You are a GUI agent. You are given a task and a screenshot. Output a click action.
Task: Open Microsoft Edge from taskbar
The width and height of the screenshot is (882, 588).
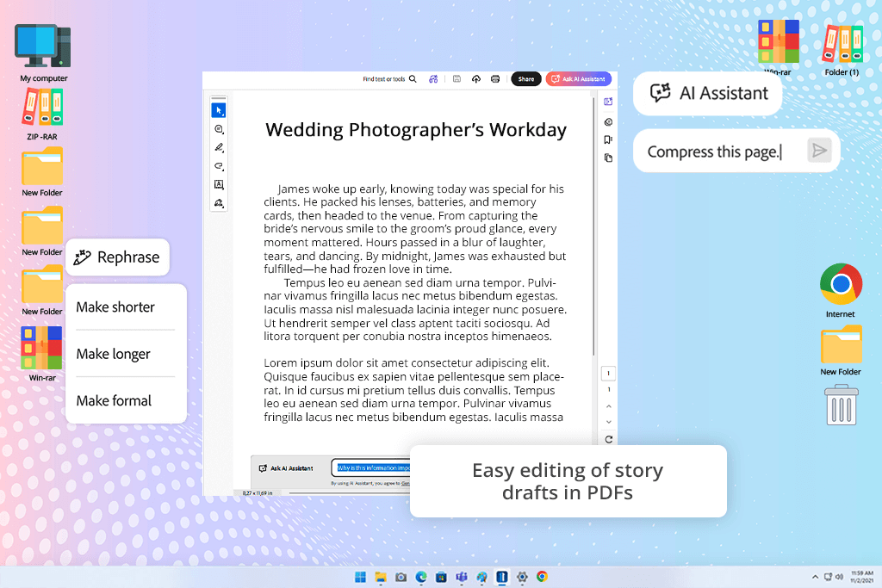[421, 578]
